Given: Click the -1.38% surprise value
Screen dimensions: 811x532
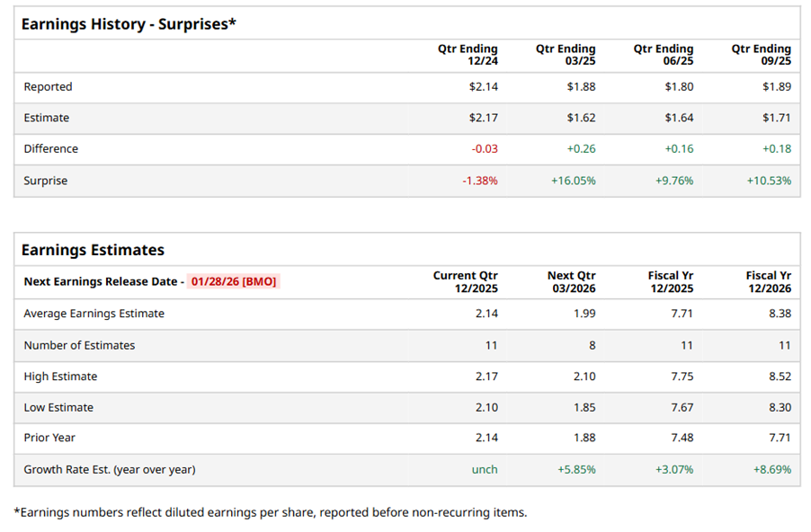Looking at the screenshot, I should 479,181.
